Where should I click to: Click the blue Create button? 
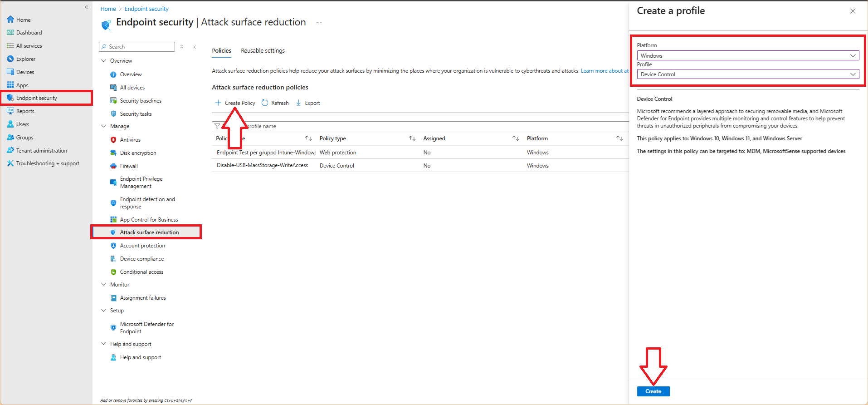653,391
